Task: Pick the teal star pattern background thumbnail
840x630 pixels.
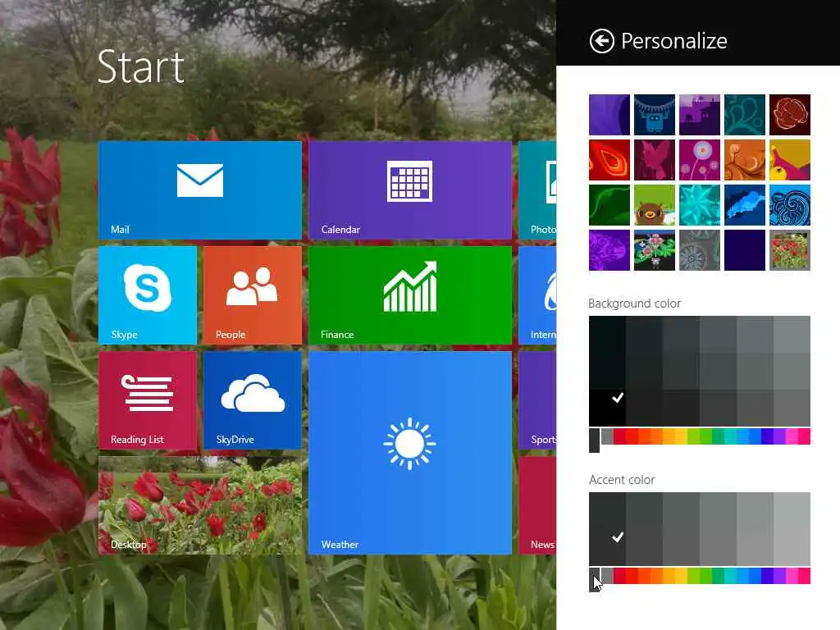Action: click(x=699, y=205)
